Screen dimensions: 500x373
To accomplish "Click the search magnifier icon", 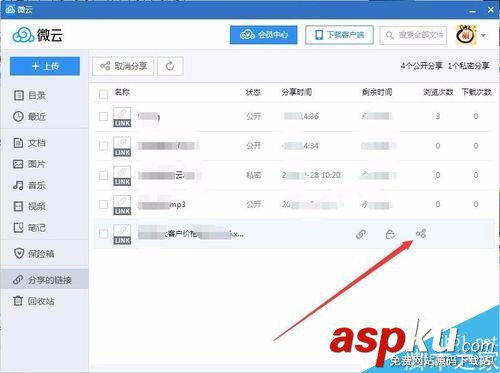I will click(390, 35).
